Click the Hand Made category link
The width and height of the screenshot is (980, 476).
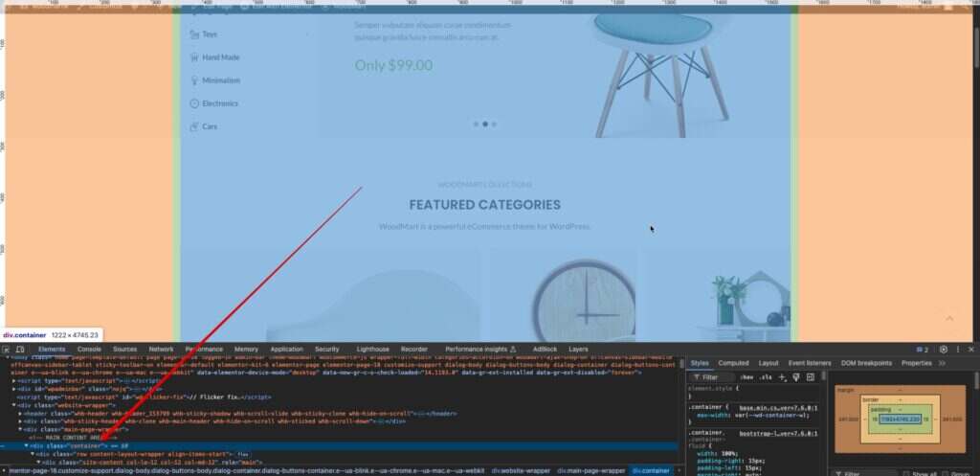221,57
